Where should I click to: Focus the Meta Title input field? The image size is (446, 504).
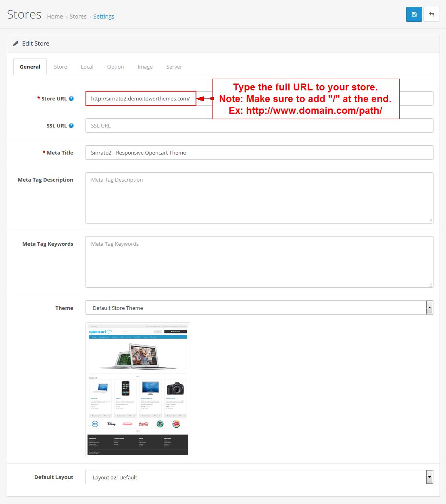click(x=259, y=153)
